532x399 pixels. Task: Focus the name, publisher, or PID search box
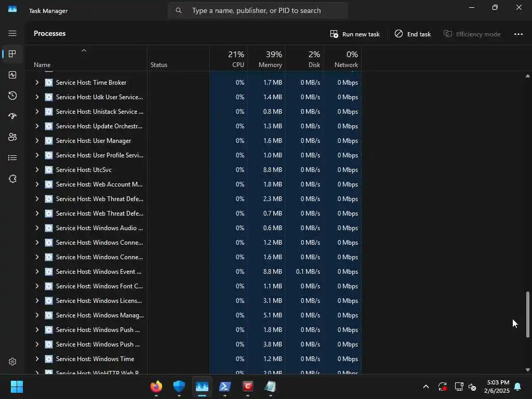pyautogui.click(x=258, y=10)
